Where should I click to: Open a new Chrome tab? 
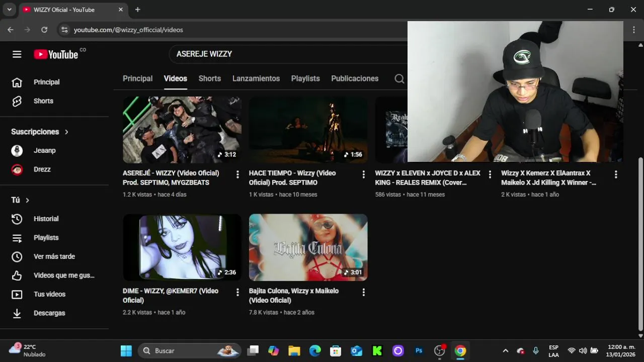pos(138,10)
